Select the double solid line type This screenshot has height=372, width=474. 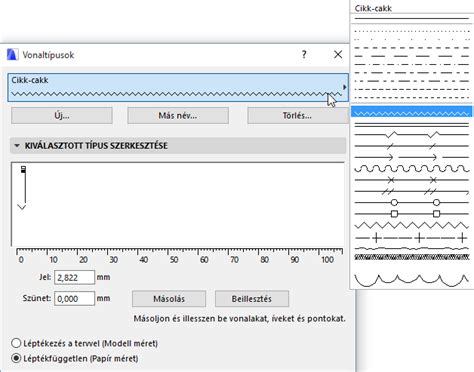[x=412, y=125]
